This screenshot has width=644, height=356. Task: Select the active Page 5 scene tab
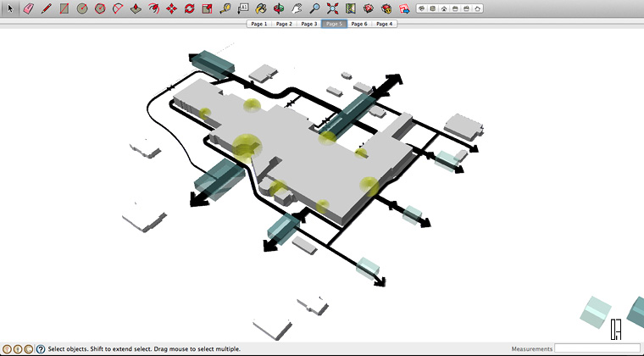coord(334,24)
